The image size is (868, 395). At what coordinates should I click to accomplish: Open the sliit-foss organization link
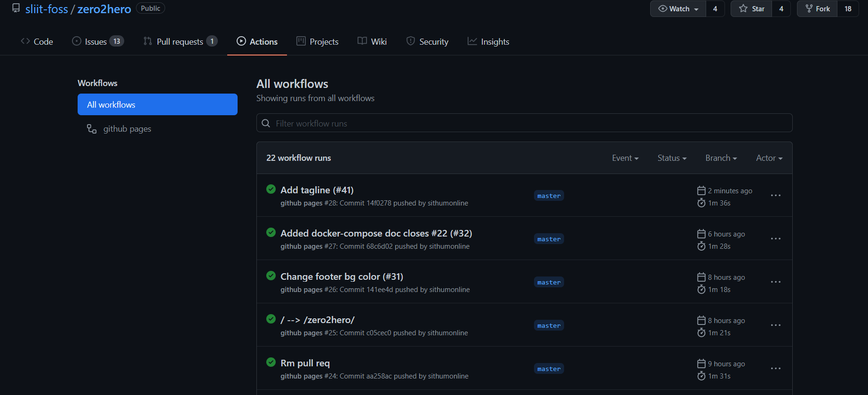coord(47,9)
